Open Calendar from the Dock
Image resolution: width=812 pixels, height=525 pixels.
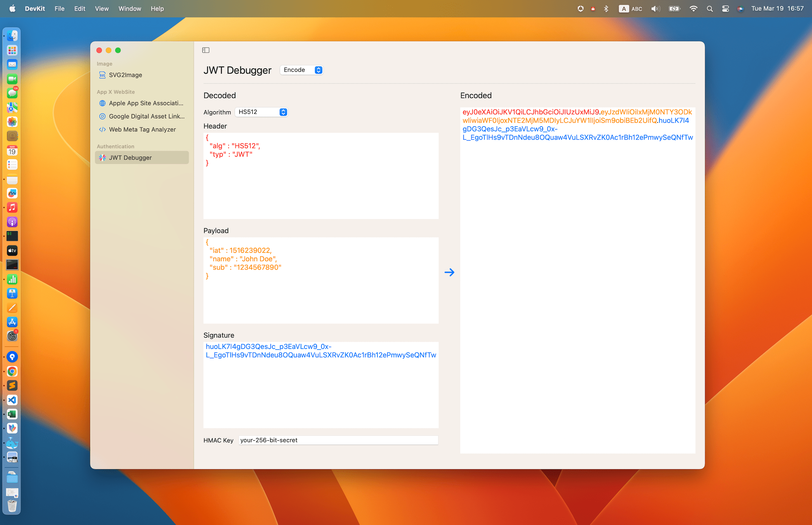(x=12, y=150)
